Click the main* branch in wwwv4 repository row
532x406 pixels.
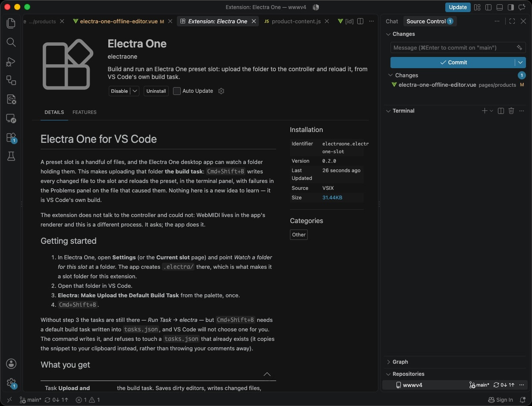479,385
